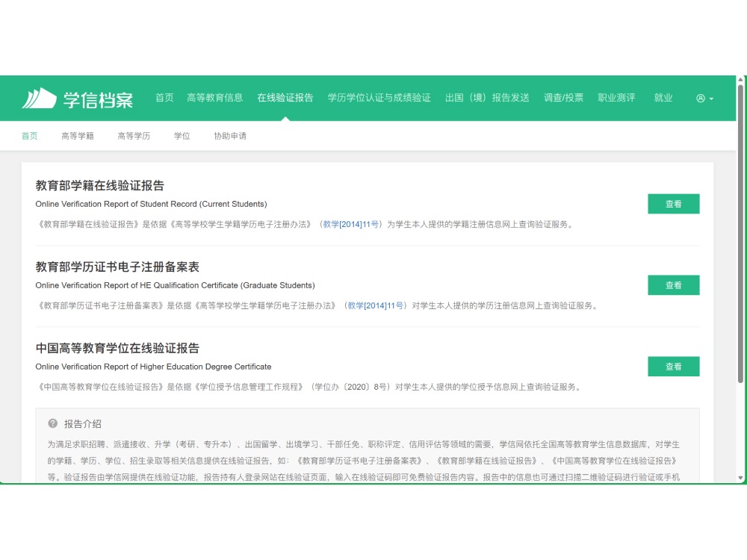Click 查看 for 中国高等教育学位在线验证报告
Screen dimensions: 747x560
[674, 367]
